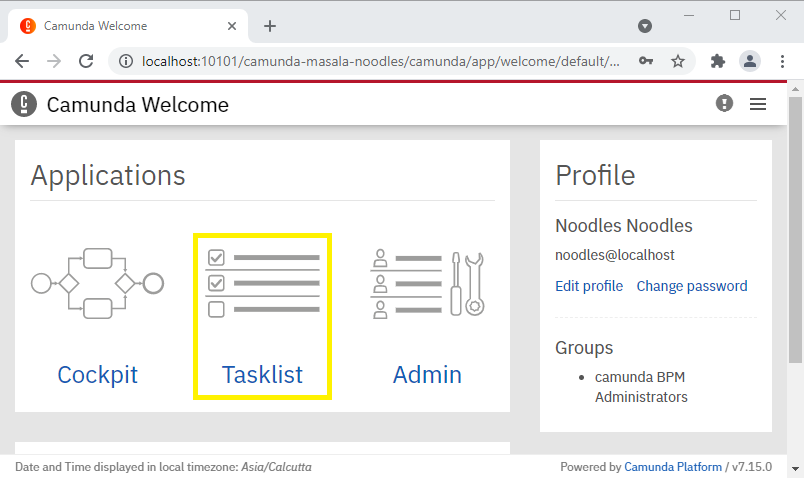Click the exclamation notification icon in header
The image size is (804, 478).
[x=724, y=103]
